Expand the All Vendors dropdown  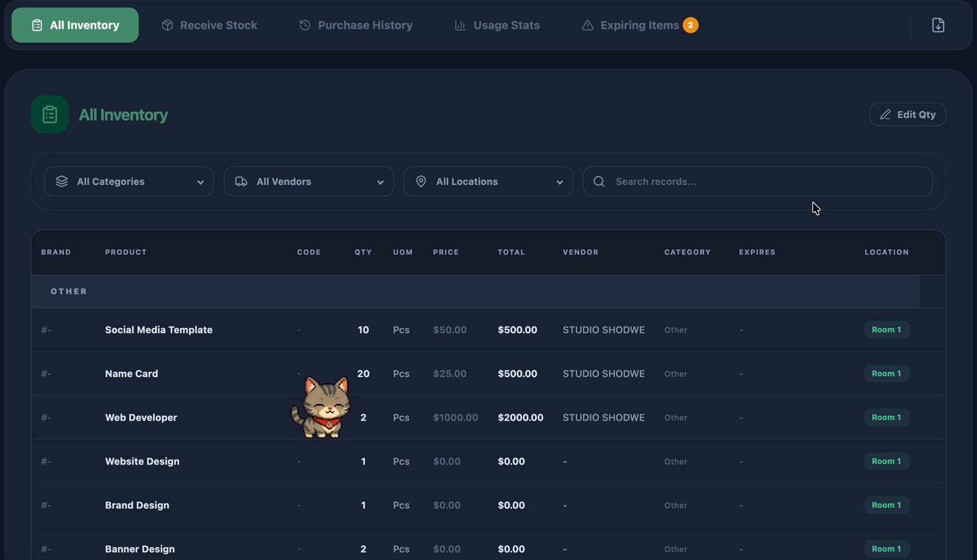pyautogui.click(x=309, y=181)
